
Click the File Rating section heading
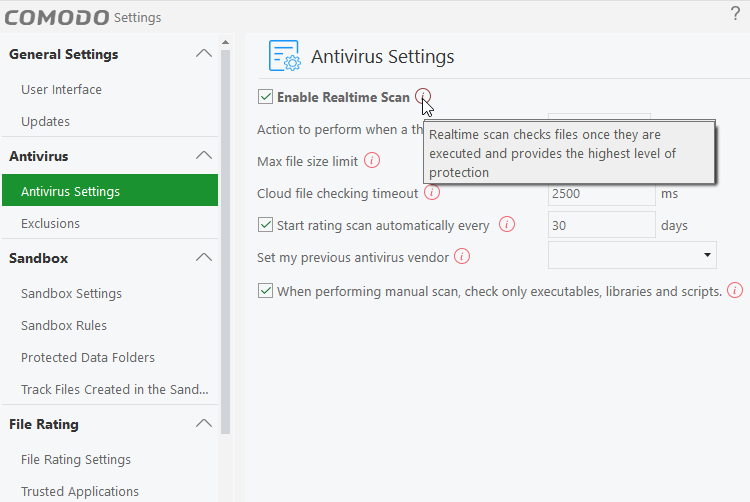click(44, 424)
